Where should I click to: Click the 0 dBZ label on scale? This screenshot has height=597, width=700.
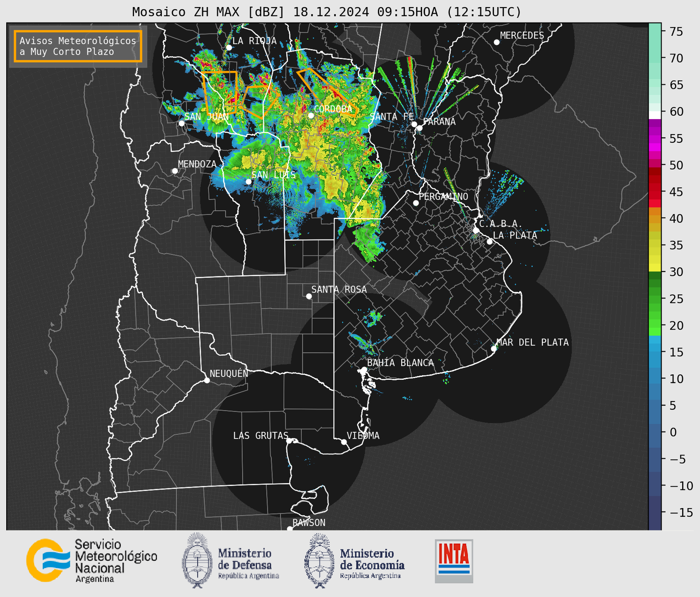click(x=673, y=432)
